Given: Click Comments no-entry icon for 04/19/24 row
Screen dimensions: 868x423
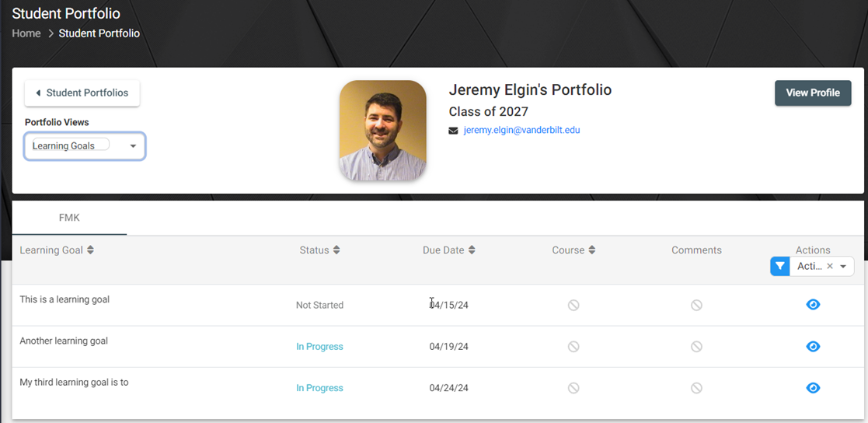Looking at the screenshot, I should [x=696, y=347].
